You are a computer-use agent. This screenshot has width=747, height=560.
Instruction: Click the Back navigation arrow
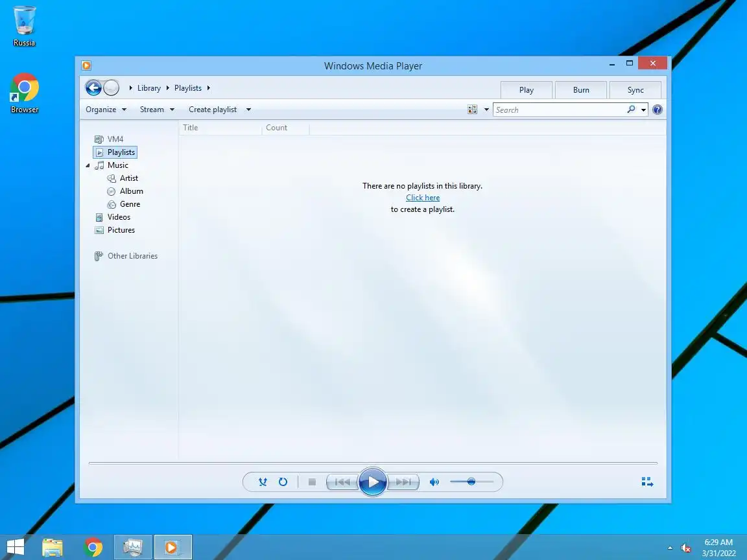pyautogui.click(x=93, y=87)
